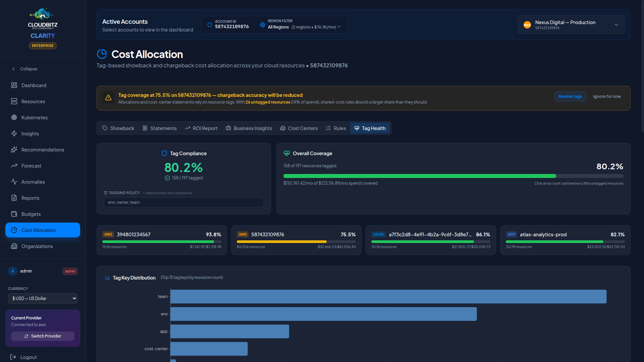Viewport: 644px width, 362px height.
Task: Open the Forecast menu item
Action: point(43,166)
